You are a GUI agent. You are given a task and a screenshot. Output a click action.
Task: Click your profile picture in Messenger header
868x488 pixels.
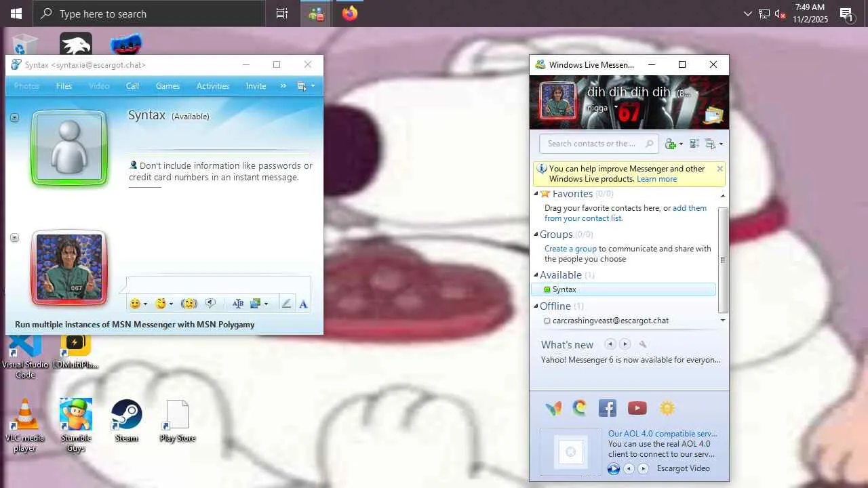[x=557, y=101]
